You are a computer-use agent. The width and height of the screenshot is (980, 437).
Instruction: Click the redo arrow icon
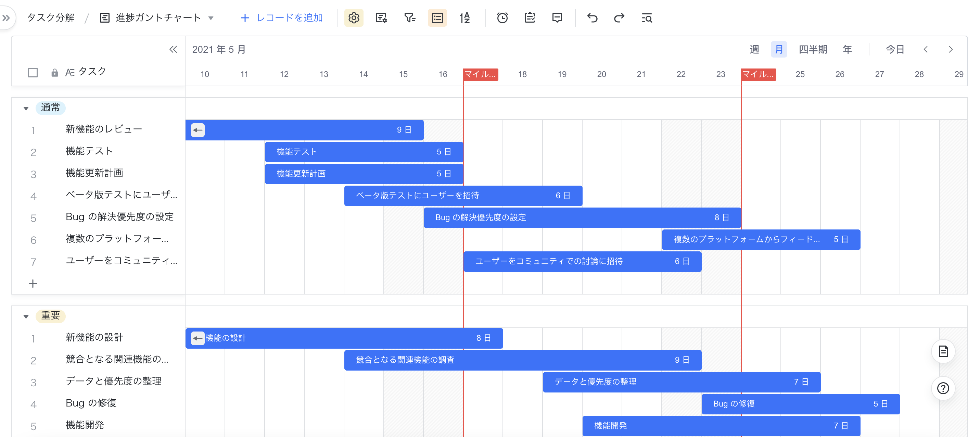619,18
